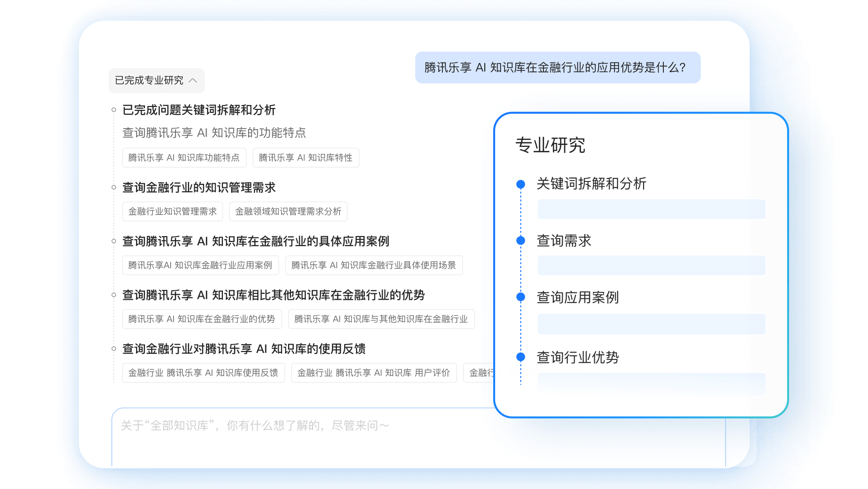Expand the 腾讯乐享 AI 知识库特性 keyword chip

click(x=306, y=158)
